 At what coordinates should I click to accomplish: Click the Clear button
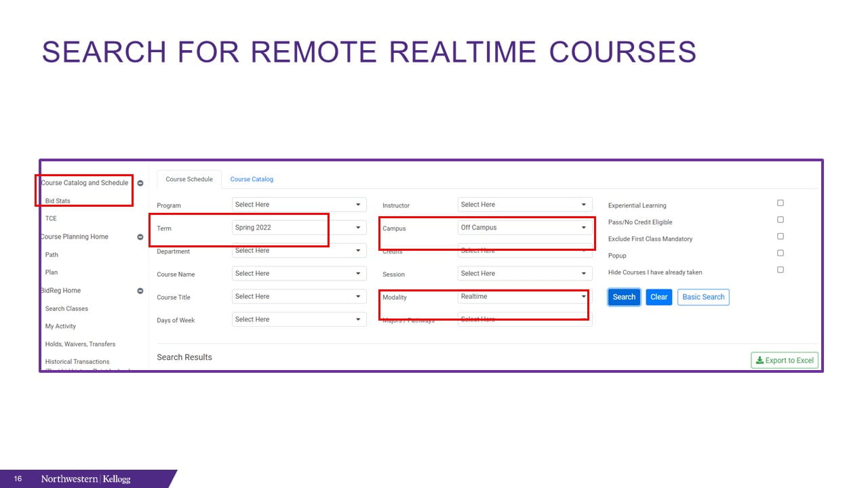point(658,297)
